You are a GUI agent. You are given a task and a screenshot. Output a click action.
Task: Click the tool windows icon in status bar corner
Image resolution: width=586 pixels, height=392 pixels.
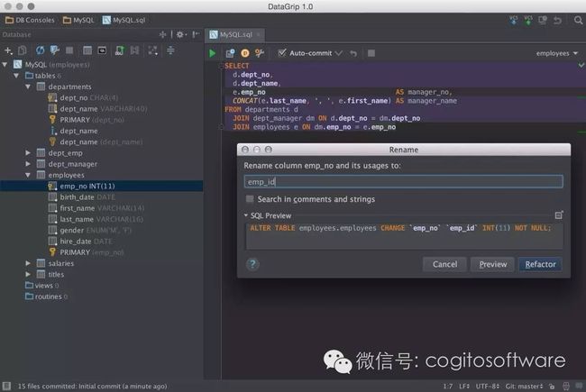pyautogui.click(x=6, y=386)
